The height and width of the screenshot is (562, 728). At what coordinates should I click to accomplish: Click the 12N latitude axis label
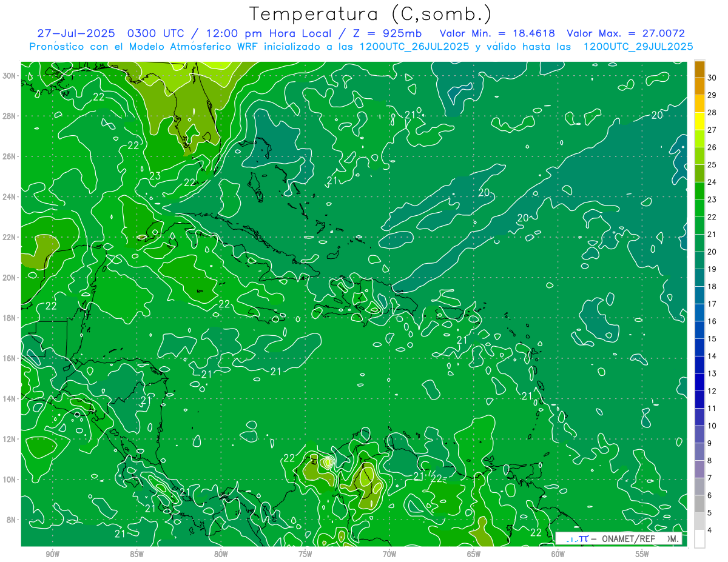(x=10, y=439)
